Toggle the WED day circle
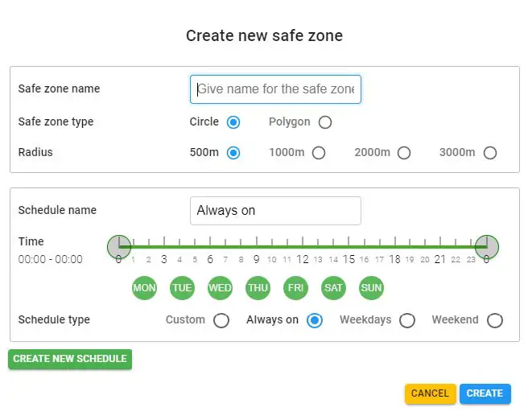 click(x=221, y=287)
